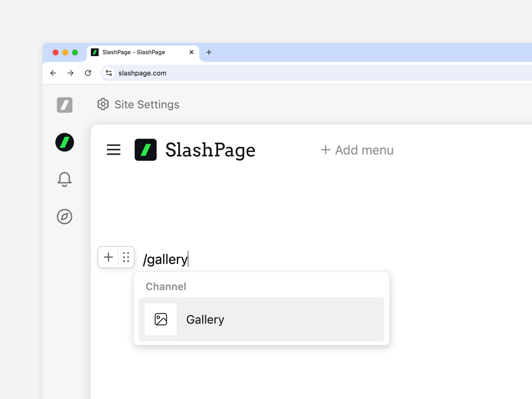Open the hamburger menu
Screen dimensions: 532x399
coord(113,150)
